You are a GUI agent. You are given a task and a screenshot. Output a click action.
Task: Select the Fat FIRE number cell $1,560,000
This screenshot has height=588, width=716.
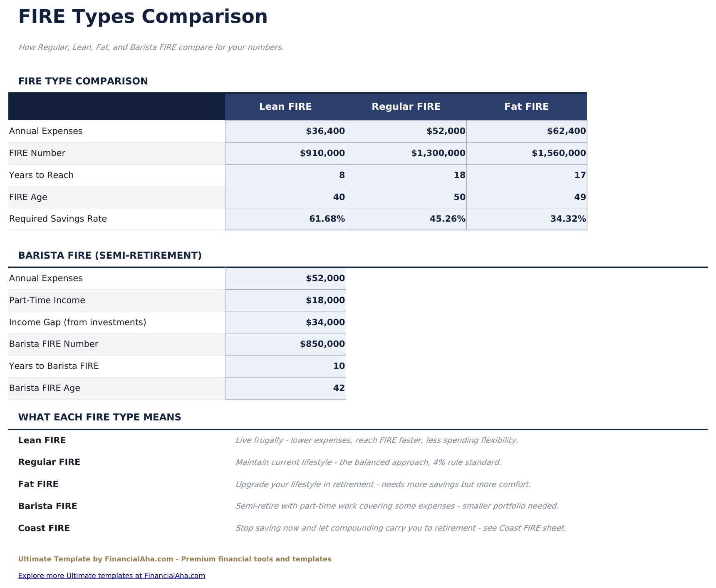(x=527, y=153)
